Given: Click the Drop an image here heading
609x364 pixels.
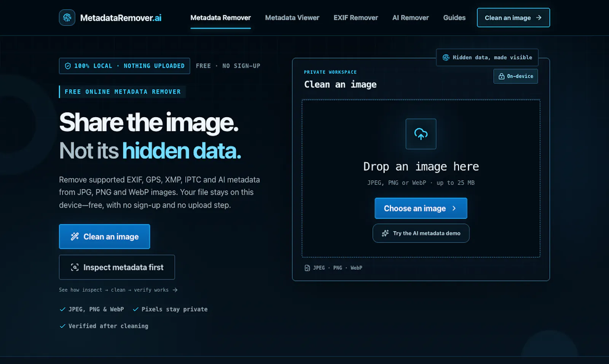Looking at the screenshot, I should click(x=421, y=167).
